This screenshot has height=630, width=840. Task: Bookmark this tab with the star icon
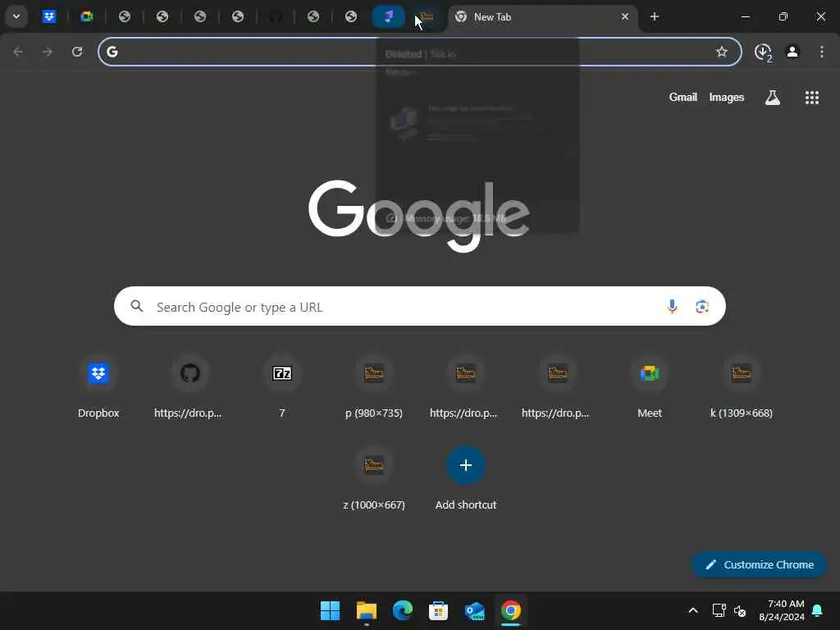(722, 52)
